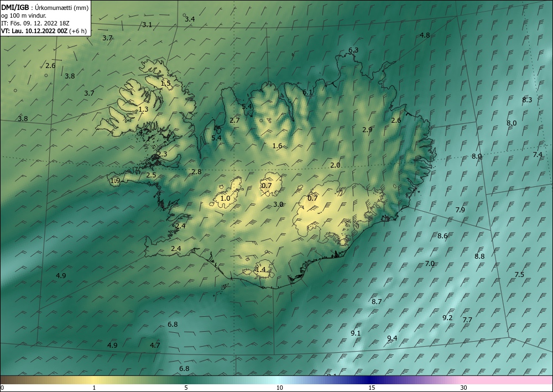The image size is (553, 392).
Task: Click the 1.6 value label
Action: [277, 145]
